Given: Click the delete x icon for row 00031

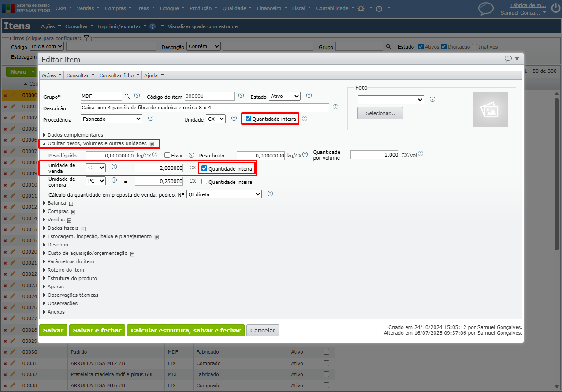Looking at the screenshot, I should click(5, 363).
